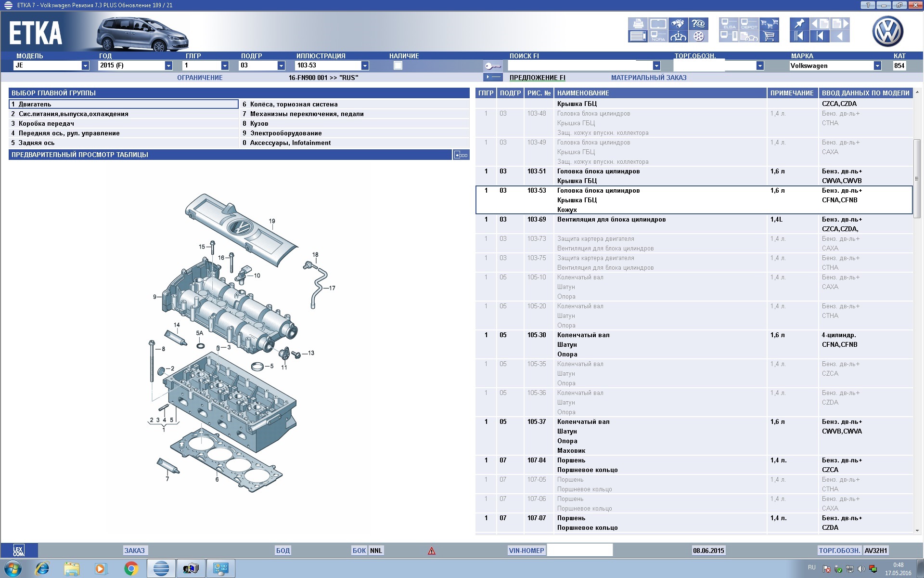This screenshot has width=924, height=578.
Task: Open the ELSA link icon
Action: tap(729, 24)
